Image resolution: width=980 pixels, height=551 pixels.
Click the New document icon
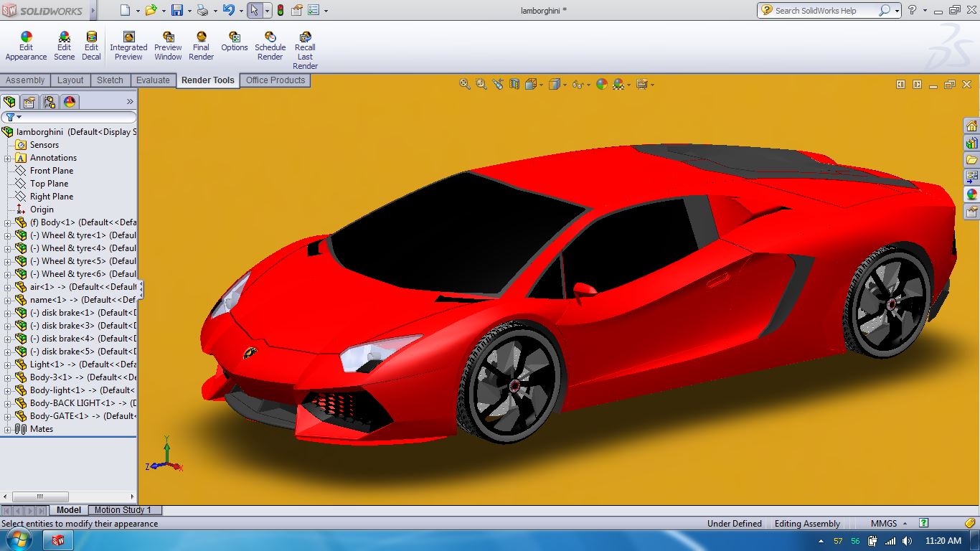pos(125,10)
